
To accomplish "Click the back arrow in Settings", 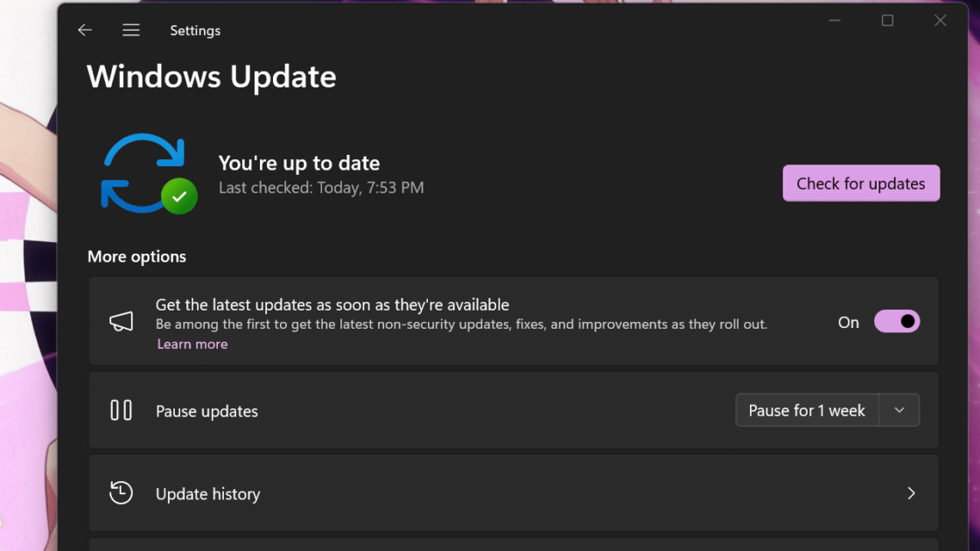I will pos(85,31).
